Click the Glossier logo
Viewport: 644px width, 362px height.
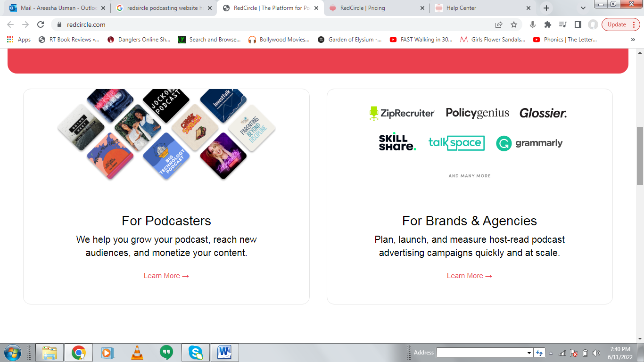click(x=543, y=113)
